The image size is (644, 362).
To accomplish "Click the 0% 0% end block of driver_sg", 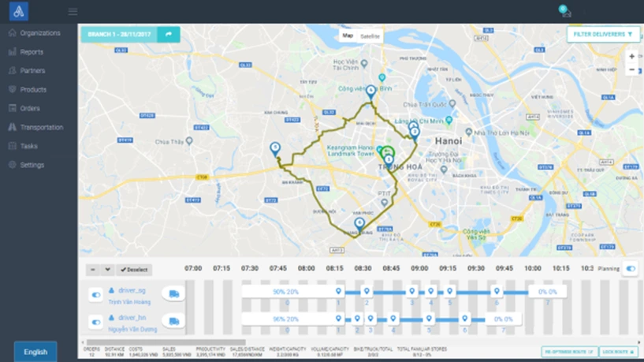I will point(548,292).
